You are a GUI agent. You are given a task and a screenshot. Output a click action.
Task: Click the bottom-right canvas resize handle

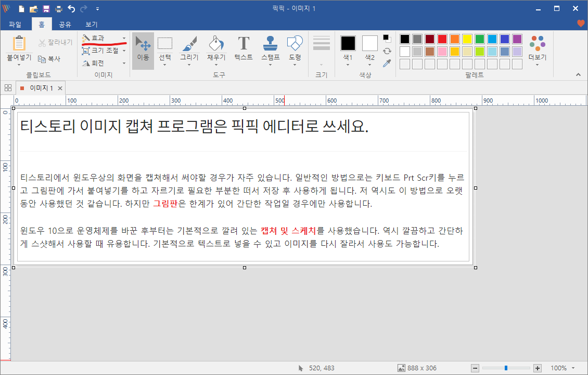(476, 268)
